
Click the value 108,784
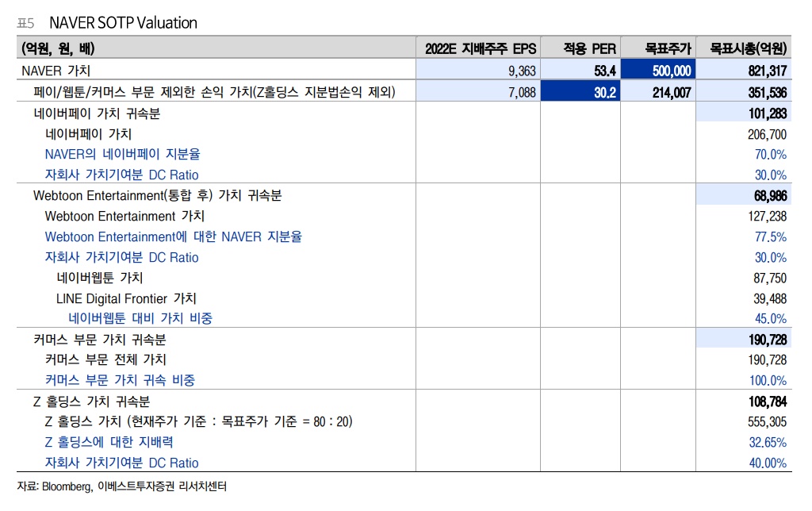pos(768,401)
